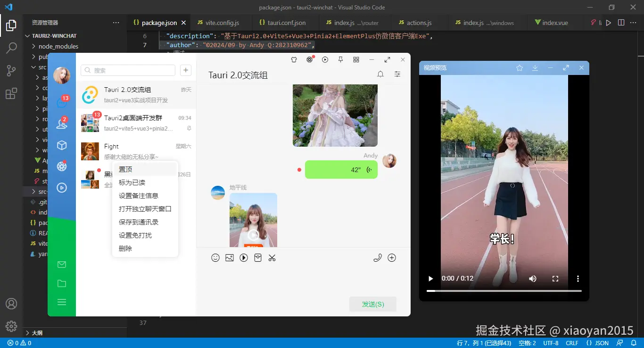This screenshot has width=644, height=348.
Task: Start a call with the phone icon
Action: (377, 258)
